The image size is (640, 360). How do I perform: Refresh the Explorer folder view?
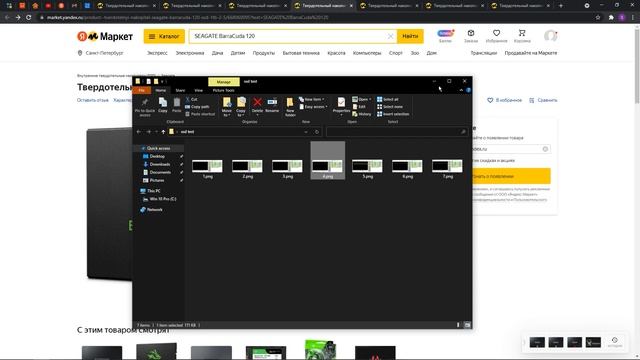click(x=317, y=132)
